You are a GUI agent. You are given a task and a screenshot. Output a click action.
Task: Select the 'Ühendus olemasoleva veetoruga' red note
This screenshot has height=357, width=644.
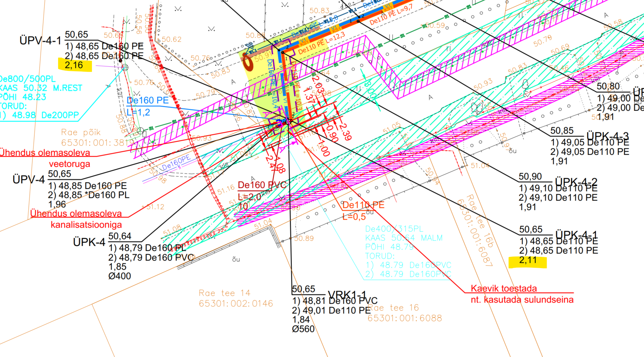(45, 153)
